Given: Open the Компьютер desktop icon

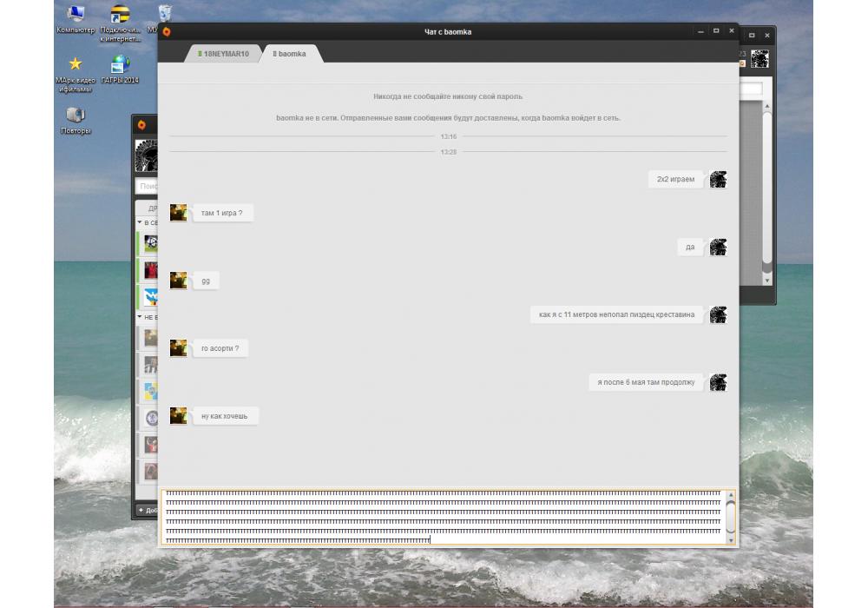Looking at the screenshot, I should coord(76,15).
